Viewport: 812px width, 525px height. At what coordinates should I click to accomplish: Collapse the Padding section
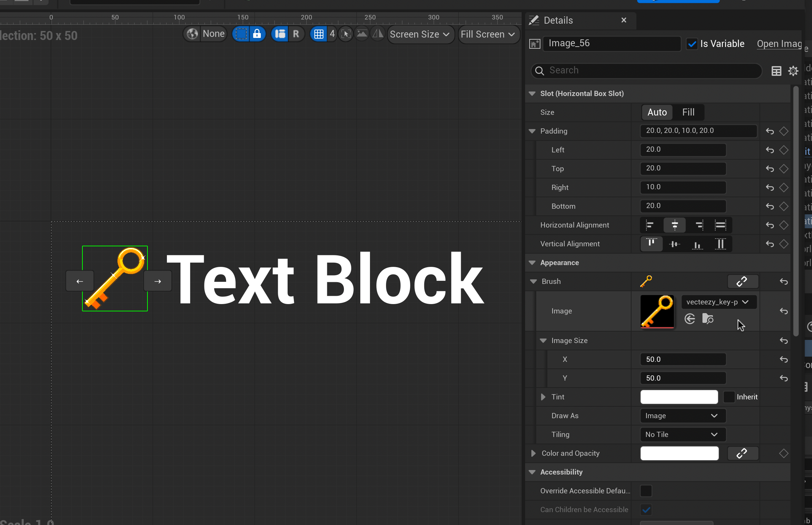(532, 131)
